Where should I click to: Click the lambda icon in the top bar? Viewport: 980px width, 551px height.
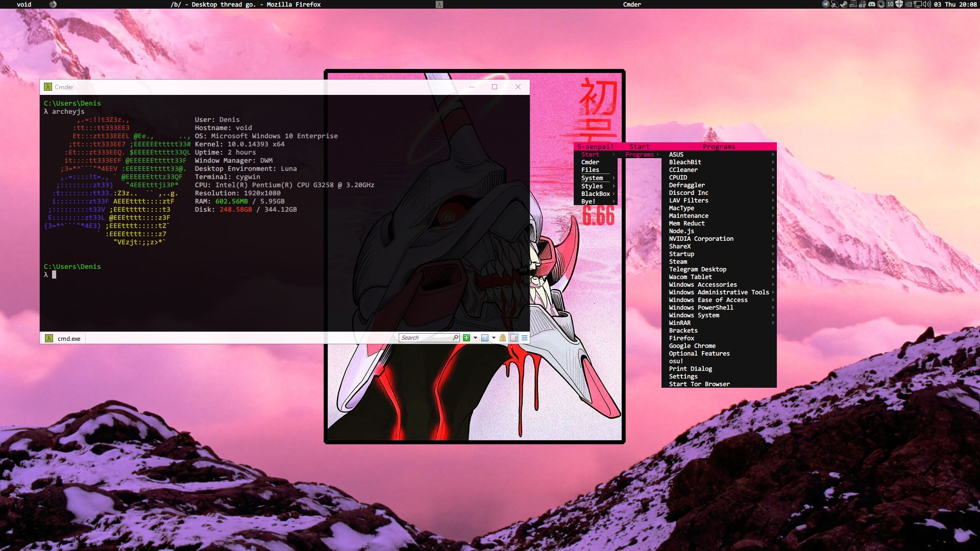click(439, 4)
